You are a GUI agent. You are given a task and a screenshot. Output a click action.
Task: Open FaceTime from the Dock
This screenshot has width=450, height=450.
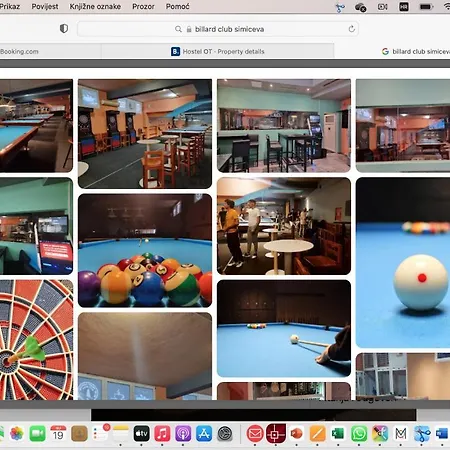pyautogui.click(x=37, y=433)
